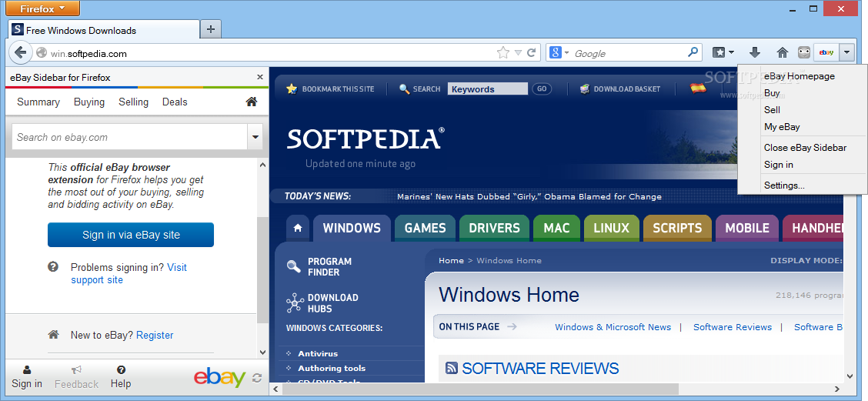868x401 pixels.
Task: Go to browser Home via house toolbar icon
Action: pos(782,52)
